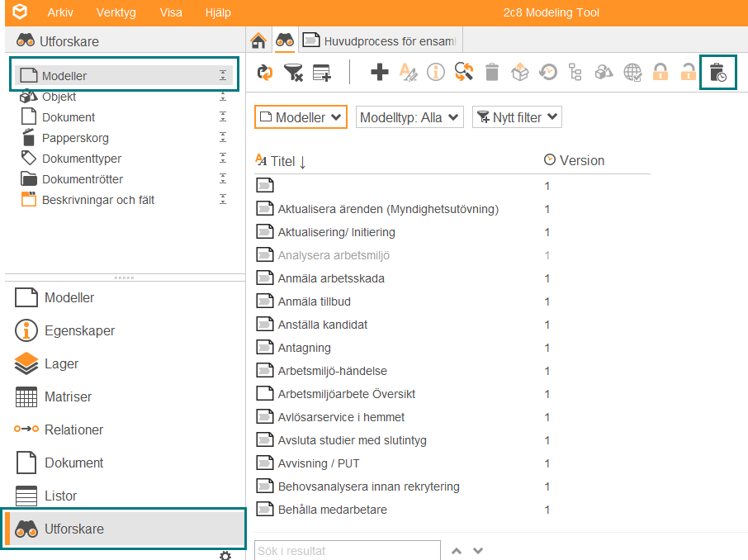This screenshot has height=560, width=748.
Task: Switch to the binoculars explorer tab
Action: click(x=285, y=40)
